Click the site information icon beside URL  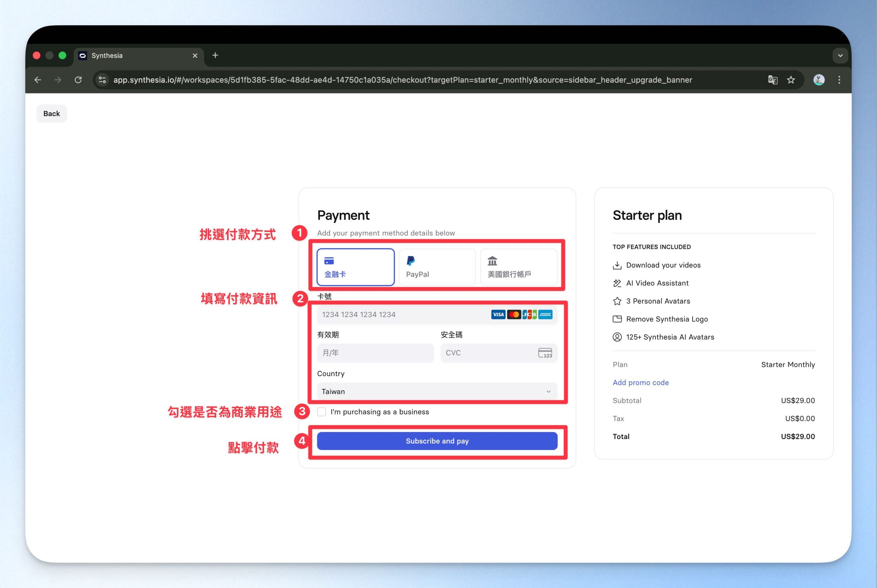point(102,80)
